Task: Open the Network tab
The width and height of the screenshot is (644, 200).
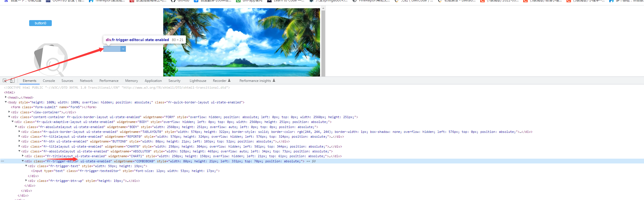Action: tap(86, 81)
